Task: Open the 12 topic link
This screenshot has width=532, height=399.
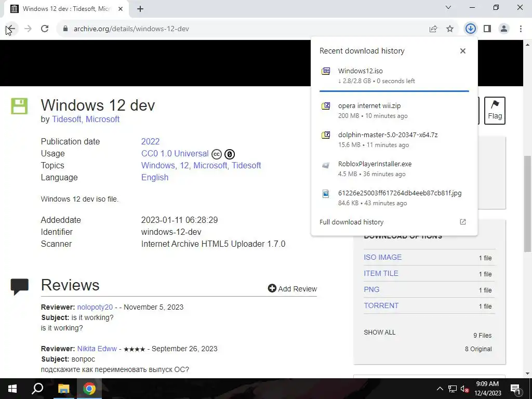Action: coord(184,166)
